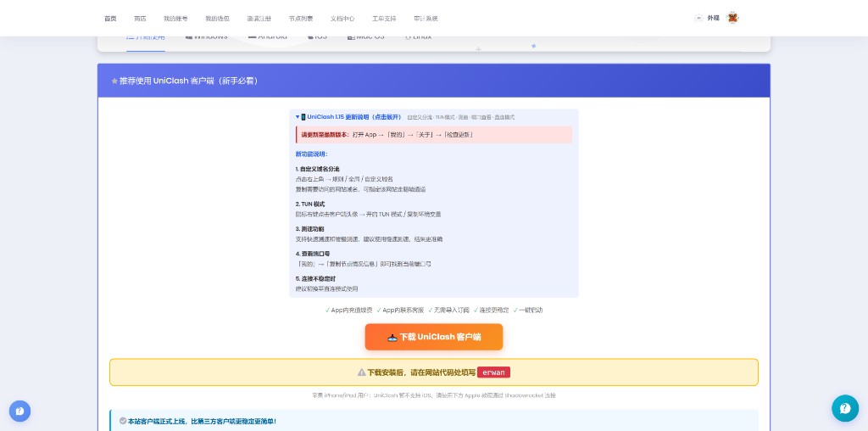Click the blue floating question-mark widget at left
This screenshot has height=431, width=868.
click(x=20, y=411)
